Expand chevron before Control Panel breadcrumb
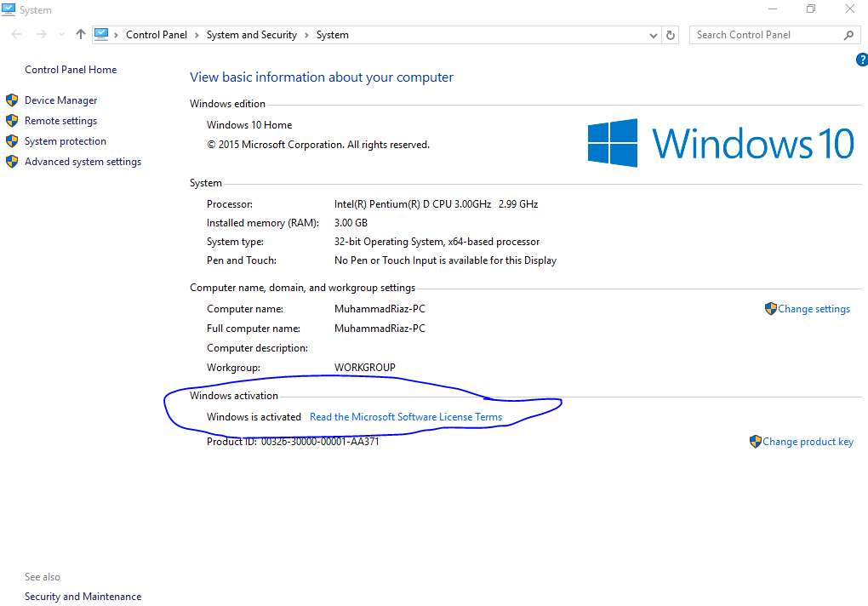 pos(117,35)
